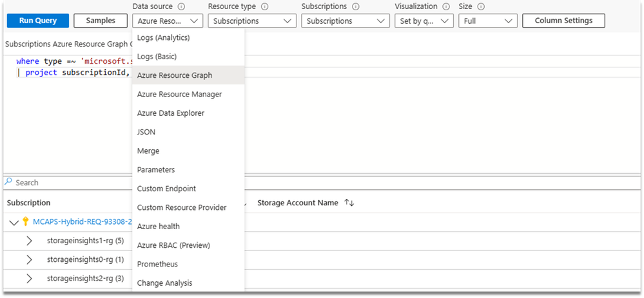
Task: Collapse the MCAPS-Hybrid subscription row
Action: pos(14,222)
